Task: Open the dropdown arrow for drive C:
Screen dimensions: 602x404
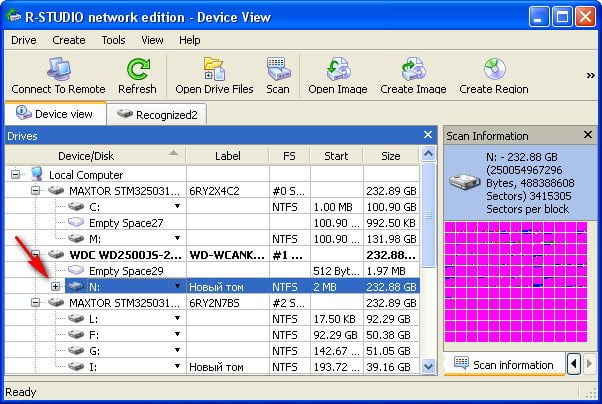Action: click(x=177, y=206)
